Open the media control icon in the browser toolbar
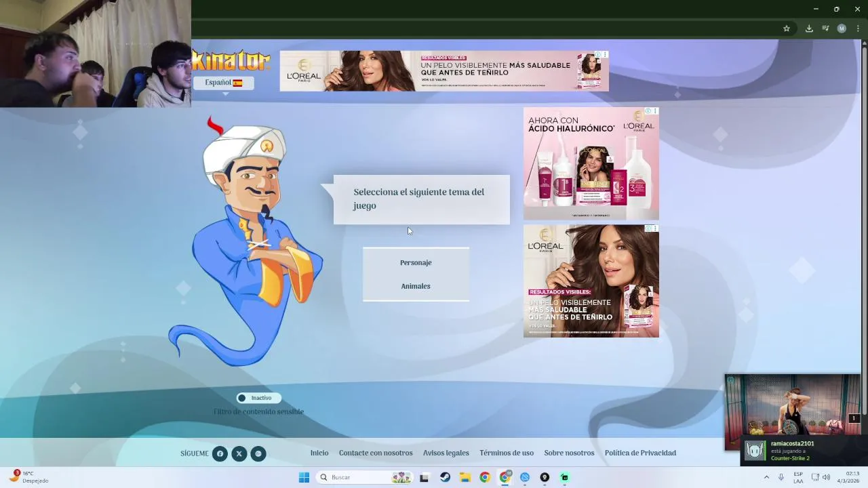Viewport: 868px width, 488px height. (x=825, y=28)
